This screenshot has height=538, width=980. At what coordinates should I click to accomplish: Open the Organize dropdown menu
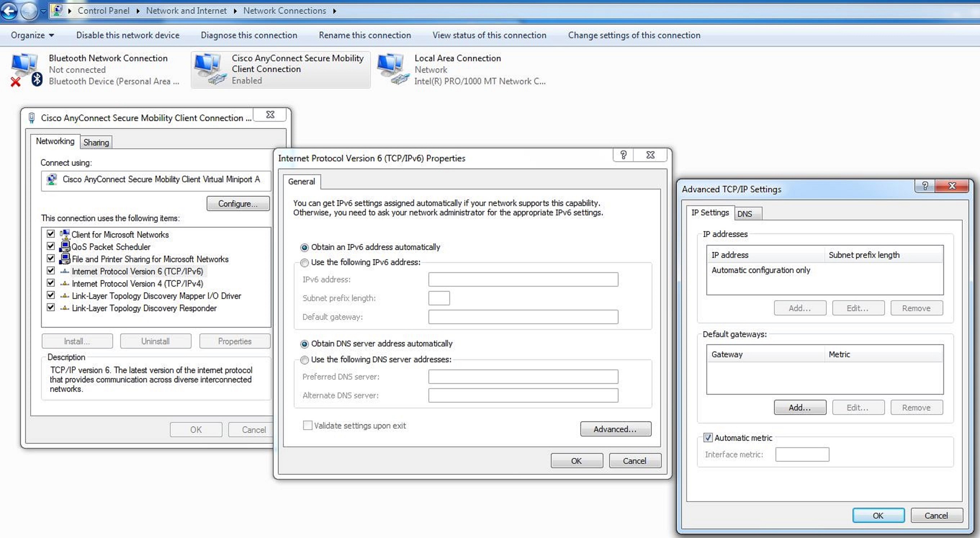click(x=32, y=35)
